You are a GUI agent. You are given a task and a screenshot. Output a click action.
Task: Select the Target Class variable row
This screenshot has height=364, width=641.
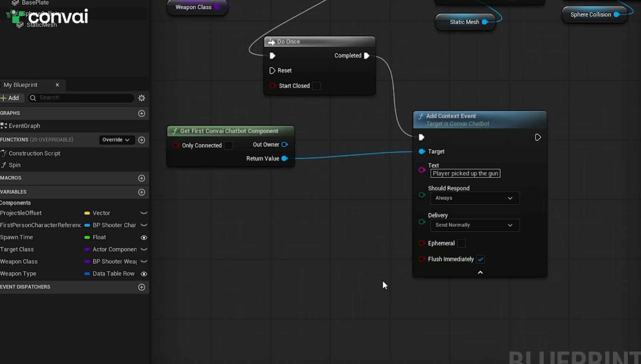tap(74, 250)
